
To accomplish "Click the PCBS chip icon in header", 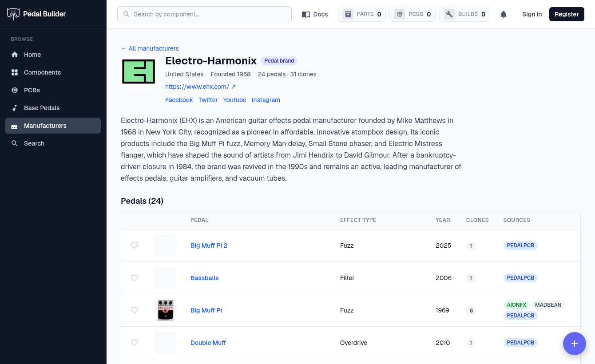I will [400, 14].
